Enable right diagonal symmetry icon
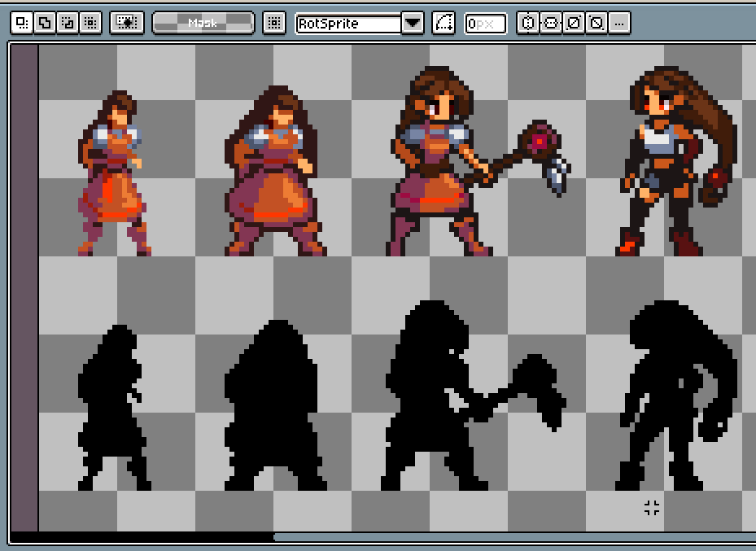 pyautogui.click(x=573, y=23)
